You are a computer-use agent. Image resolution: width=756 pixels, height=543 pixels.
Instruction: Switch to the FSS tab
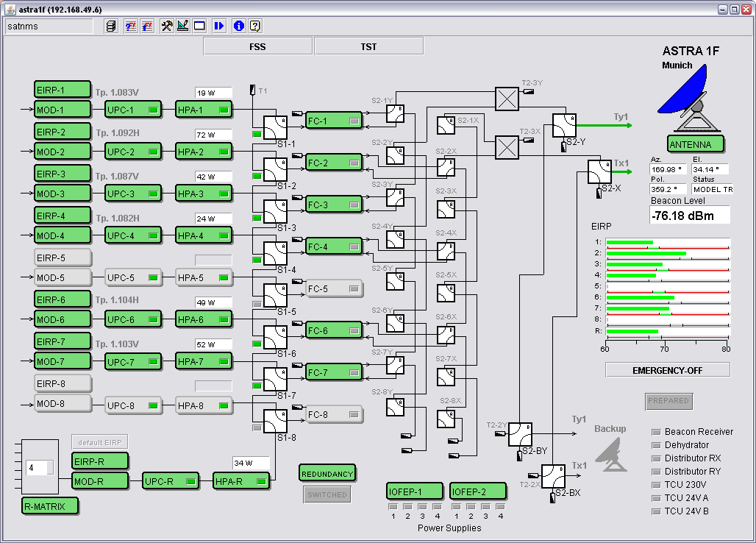coord(257,45)
